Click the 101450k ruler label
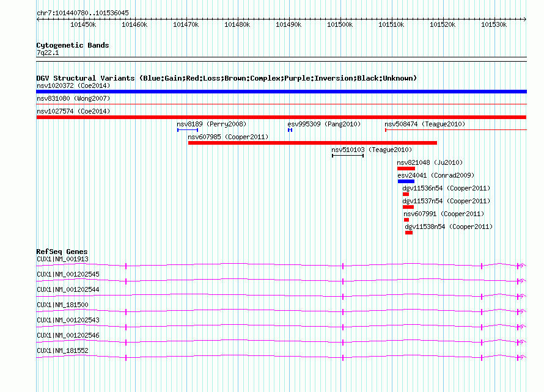The height and width of the screenshot is (392, 544). coord(83,24)
